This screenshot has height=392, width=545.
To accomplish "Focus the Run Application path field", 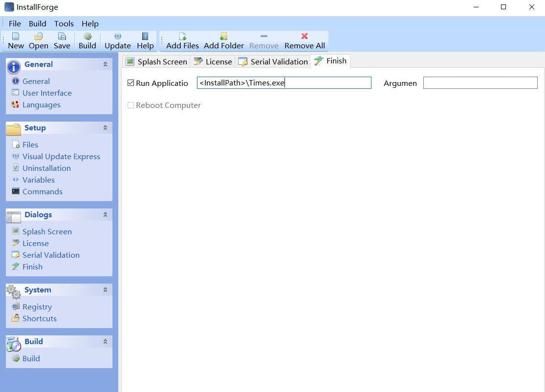I will (284, 83).
